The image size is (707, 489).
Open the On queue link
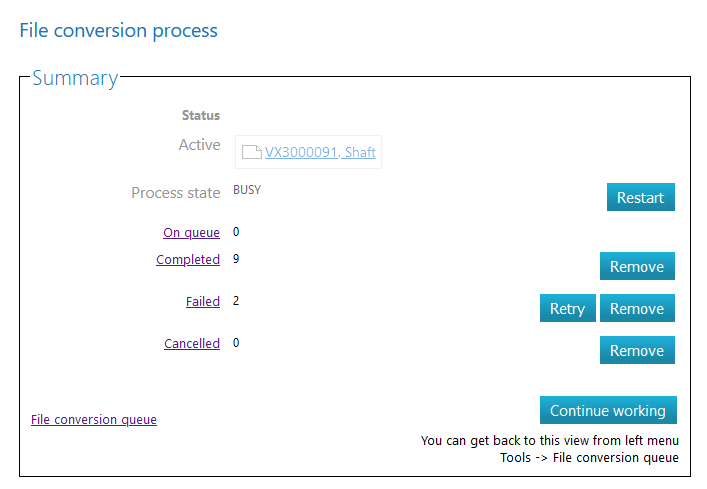click(191, 233)
